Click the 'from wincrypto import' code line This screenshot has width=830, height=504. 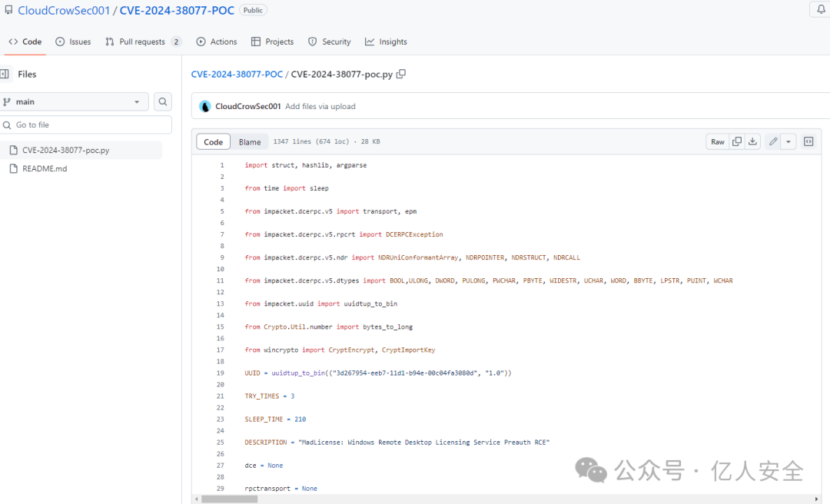coord(340,350)
